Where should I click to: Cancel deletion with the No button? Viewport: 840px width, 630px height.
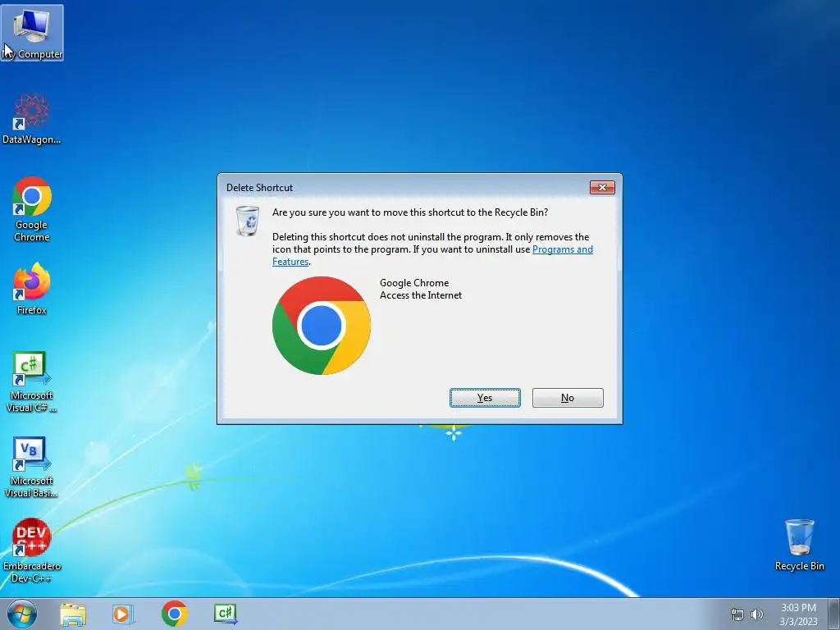tap(568, 398)
